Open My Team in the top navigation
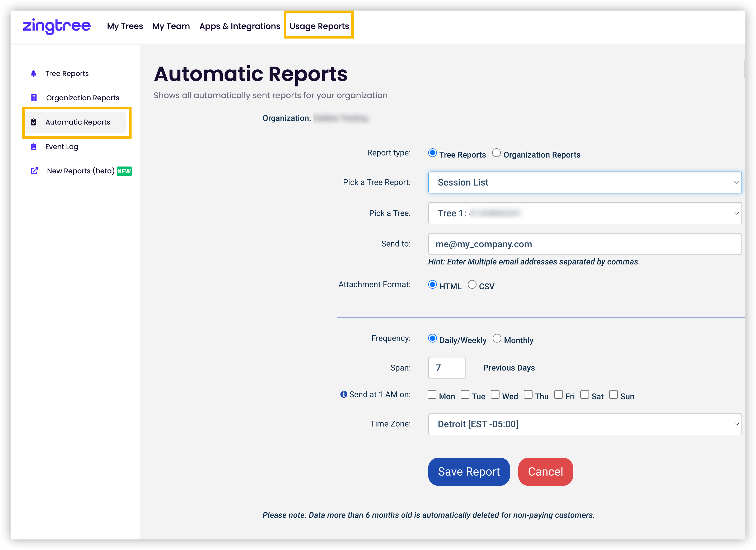 (x=171, y=26)
